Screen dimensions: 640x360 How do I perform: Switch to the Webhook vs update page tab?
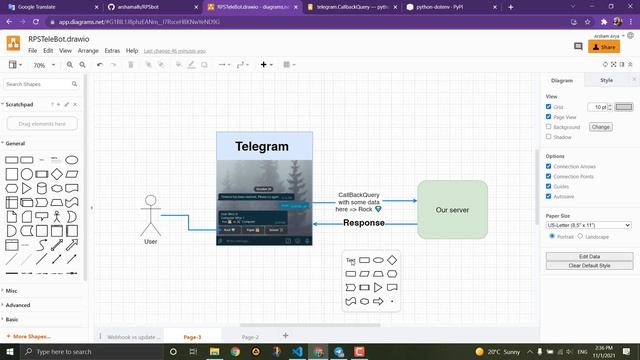pos(133,337)
